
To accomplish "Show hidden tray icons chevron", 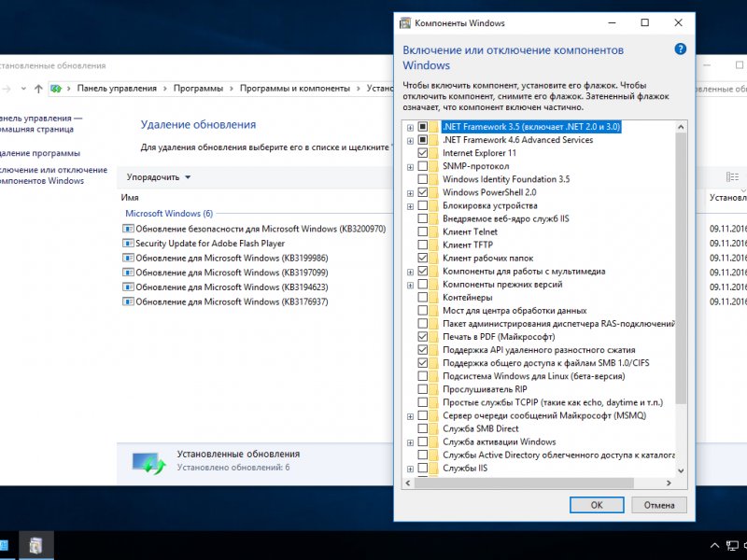I will [x=714, y=546].
